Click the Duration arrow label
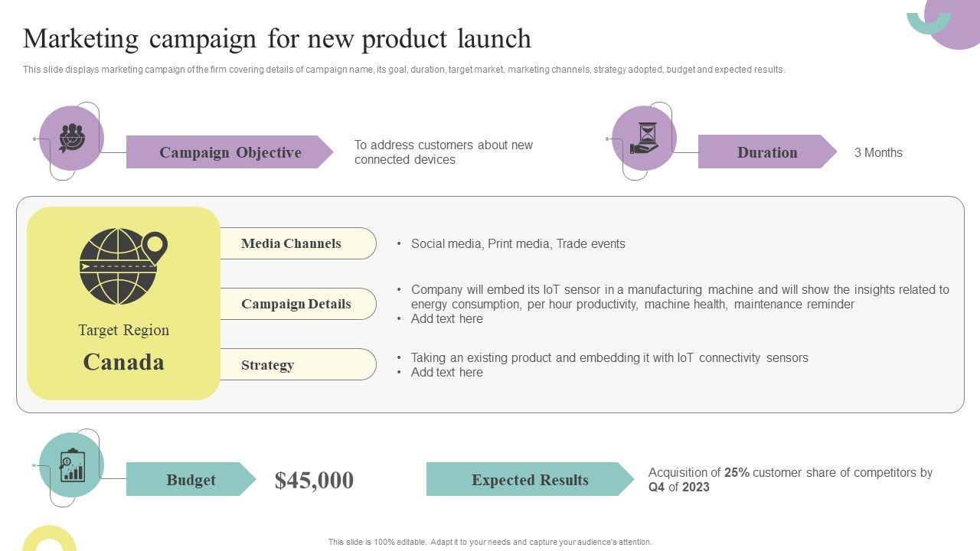Image resolution: width=980 pixels, height=551 pixels. pyautogui.click(x=766, y=152)
